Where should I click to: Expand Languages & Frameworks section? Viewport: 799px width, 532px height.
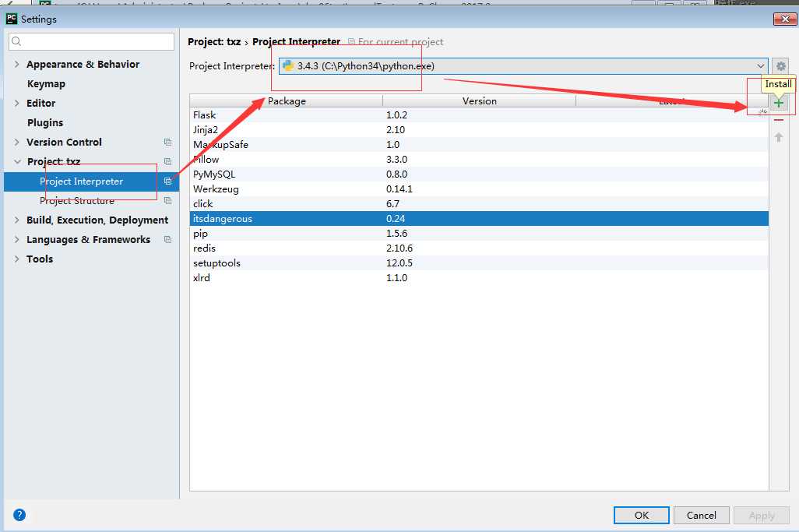pos(17,239)
